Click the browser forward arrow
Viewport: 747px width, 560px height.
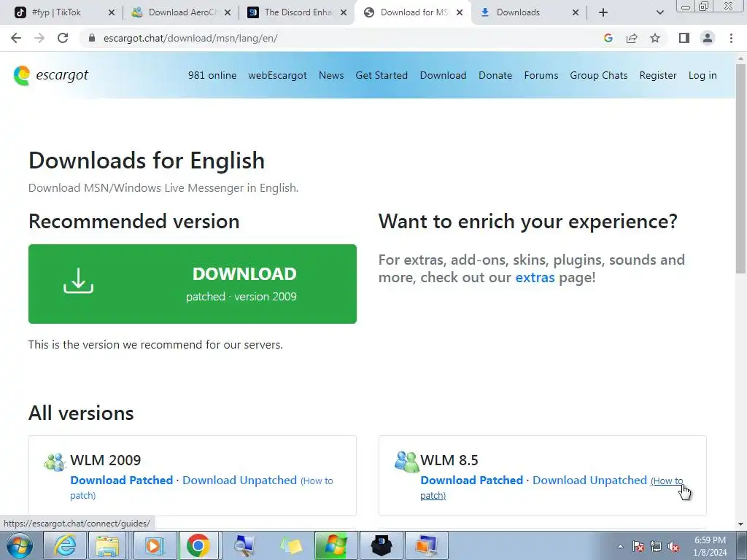tap(39, 38)
